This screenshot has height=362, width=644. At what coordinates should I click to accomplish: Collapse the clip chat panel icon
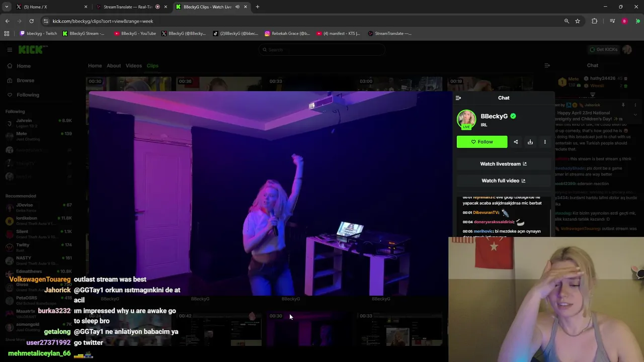point(458,98)
